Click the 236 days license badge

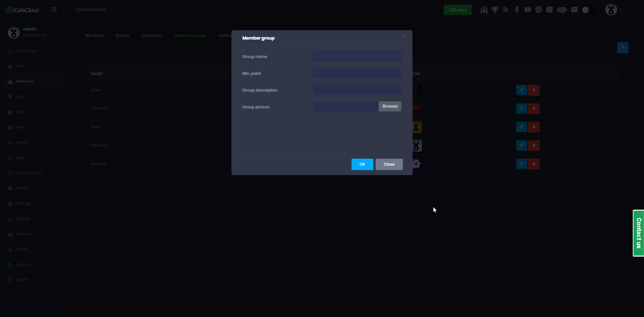click(458, 10)
